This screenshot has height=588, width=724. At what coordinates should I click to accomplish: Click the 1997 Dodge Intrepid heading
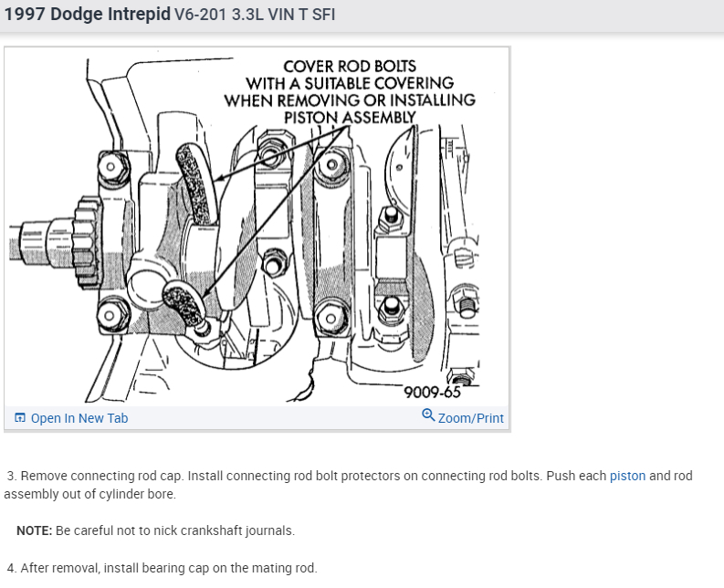(88, 15)
